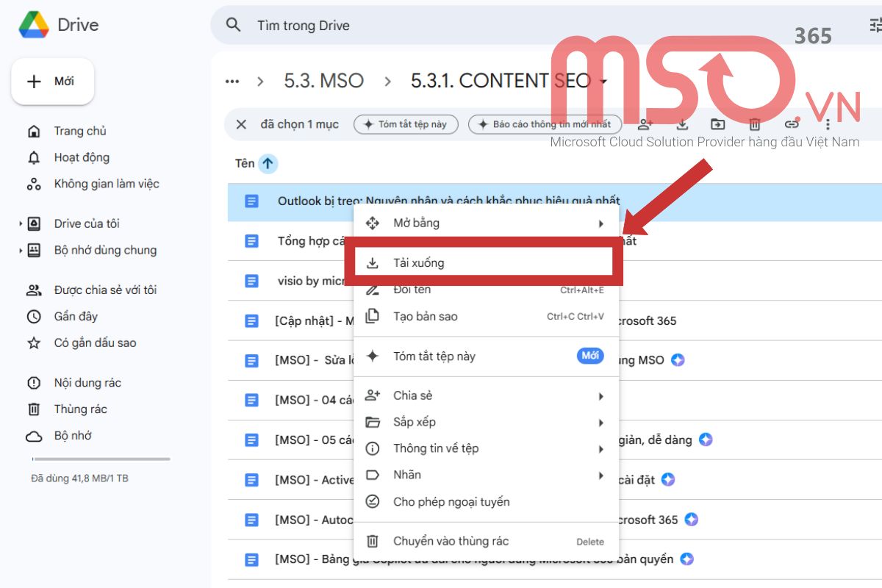Go to 5.3. MSO breadcrumb folder
This screenshot has width=882, height=588.
[324, 81]
